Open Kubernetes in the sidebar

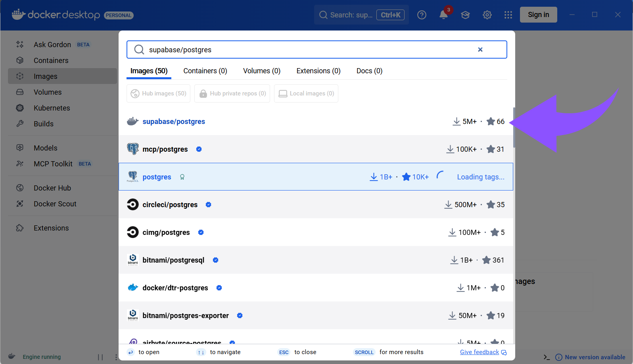(x=52, y=108)
